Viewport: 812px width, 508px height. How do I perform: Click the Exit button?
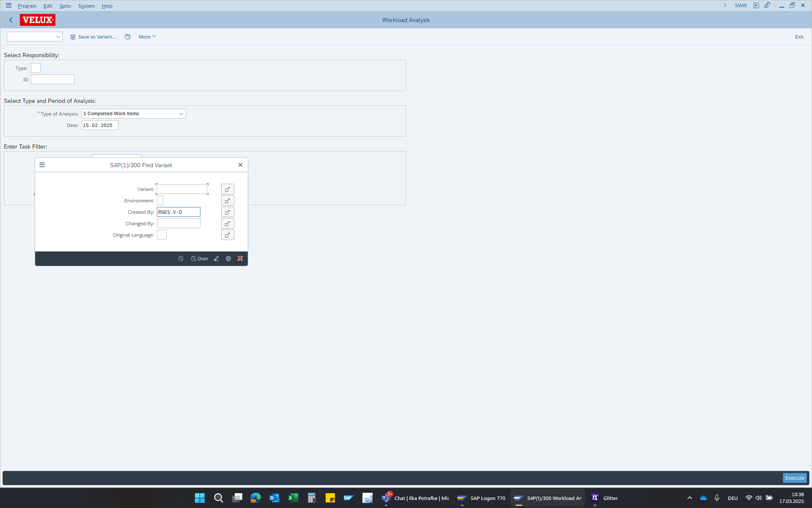coord(799,37)
